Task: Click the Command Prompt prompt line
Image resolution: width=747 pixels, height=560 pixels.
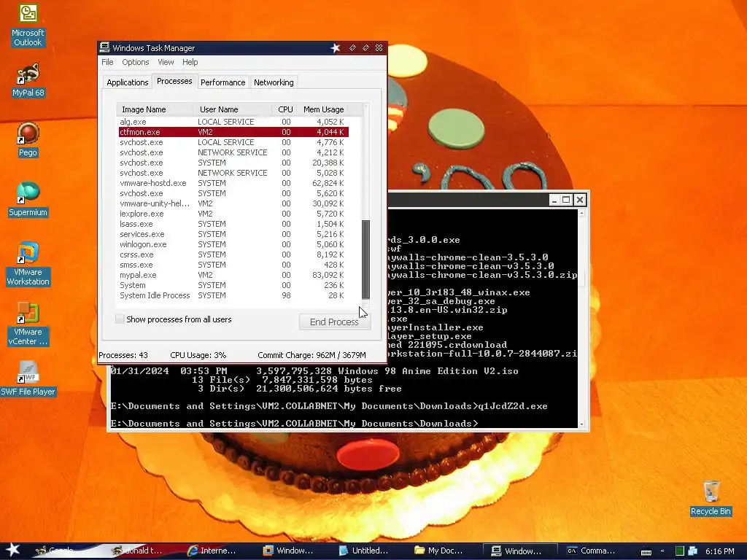Action: click(294, 424)
